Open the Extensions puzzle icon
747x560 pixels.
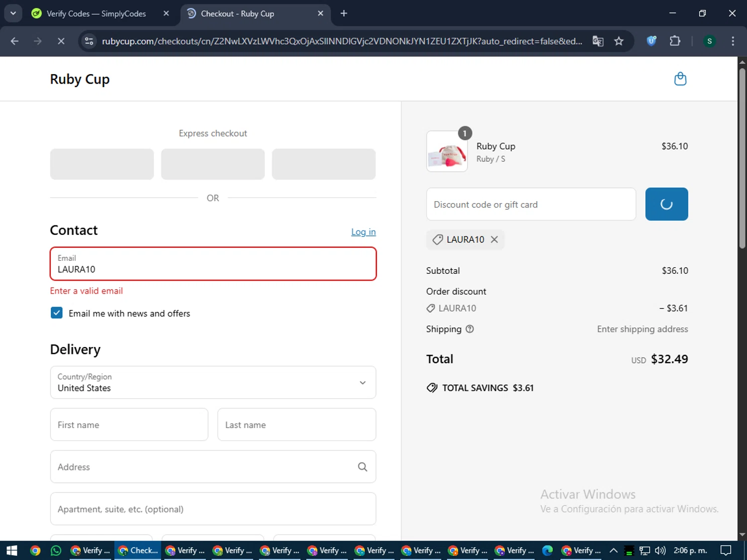click(x=675, y=41)
